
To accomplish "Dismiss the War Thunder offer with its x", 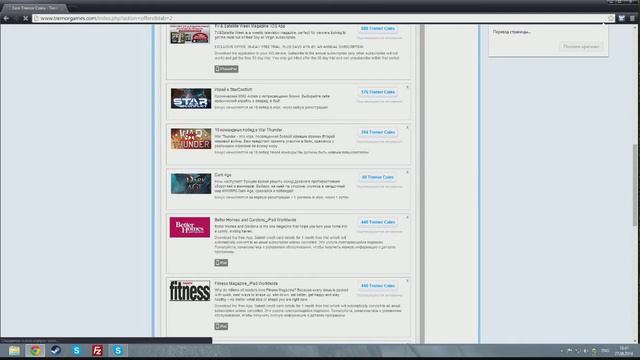I will (407, 127).
